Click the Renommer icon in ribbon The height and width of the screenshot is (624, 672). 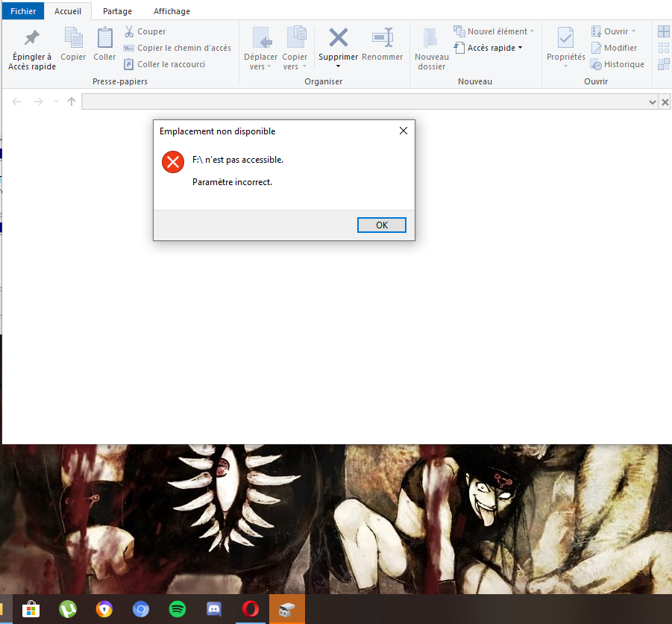pyautogui.click(x=382, y=37)
